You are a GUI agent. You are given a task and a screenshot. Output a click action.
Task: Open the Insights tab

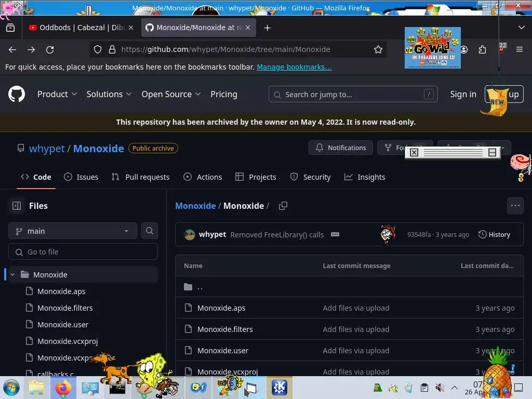pos(365,177)
